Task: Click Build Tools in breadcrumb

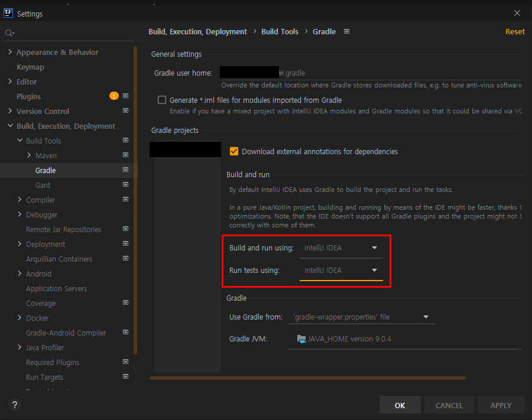Action: pos(280,31)
